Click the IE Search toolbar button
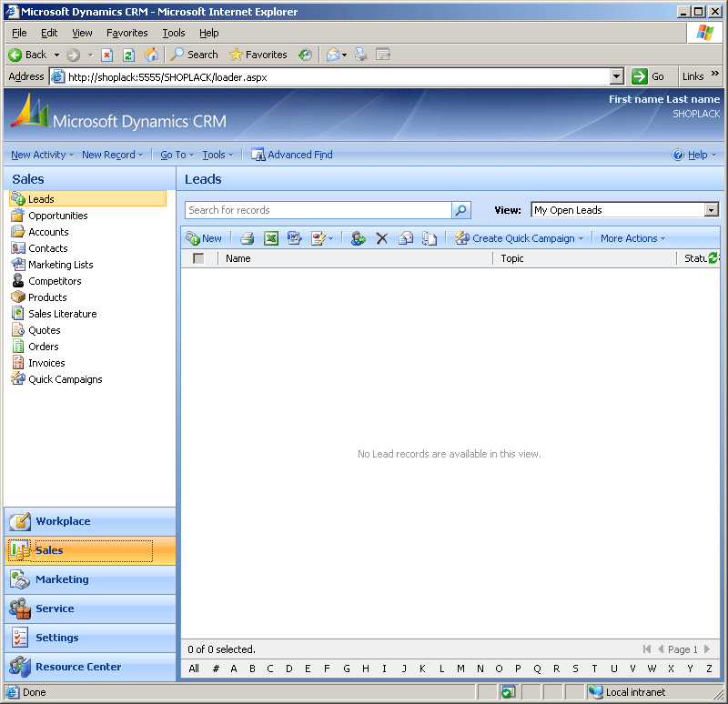The height and width of the screenshot is (704, 728). [194, 55]
